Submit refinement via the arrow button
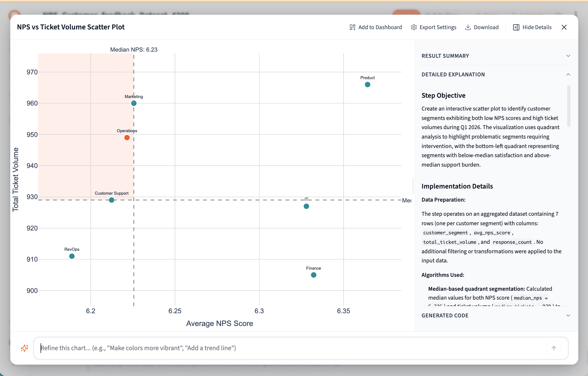This screenshot has height=376, width=588. click(554, 348)
